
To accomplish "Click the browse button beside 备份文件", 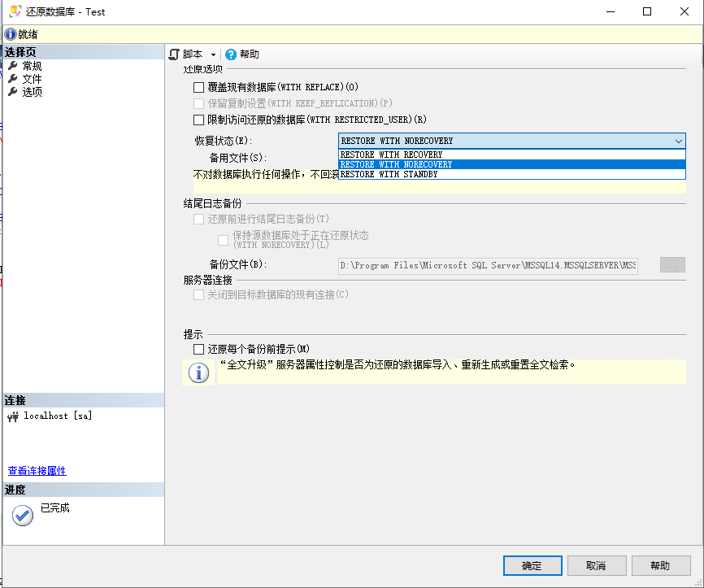I will [672, 265].
